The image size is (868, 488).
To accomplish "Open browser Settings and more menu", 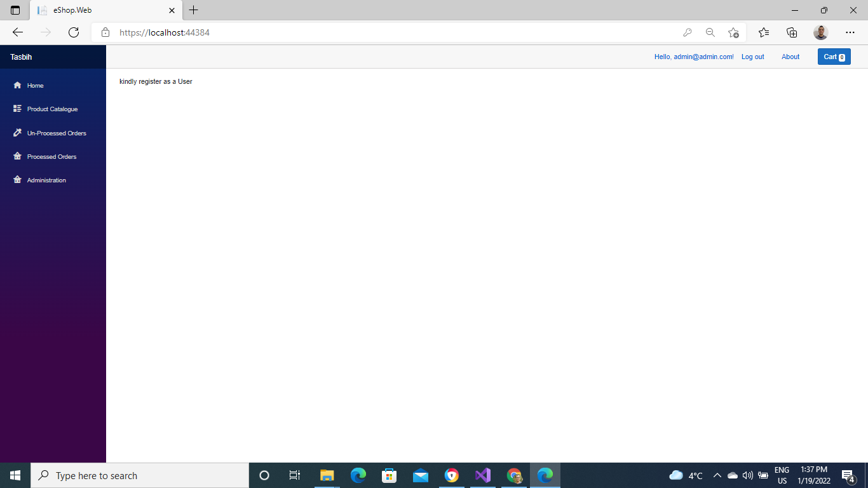I will (850, 32).
